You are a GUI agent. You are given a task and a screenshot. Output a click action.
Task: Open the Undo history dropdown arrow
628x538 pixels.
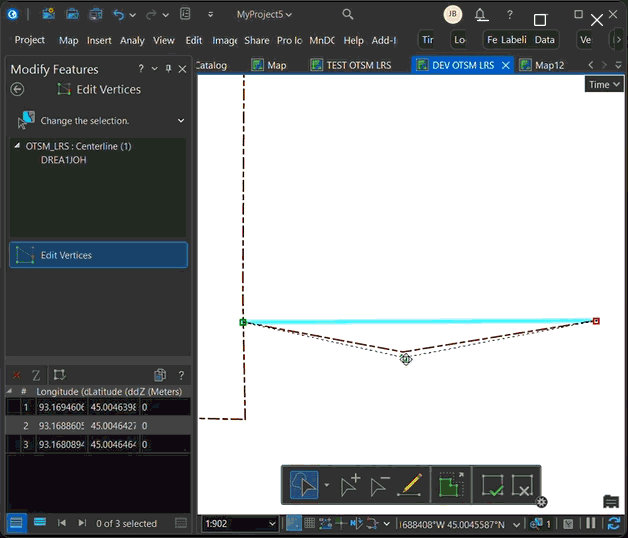pos(133,15)
